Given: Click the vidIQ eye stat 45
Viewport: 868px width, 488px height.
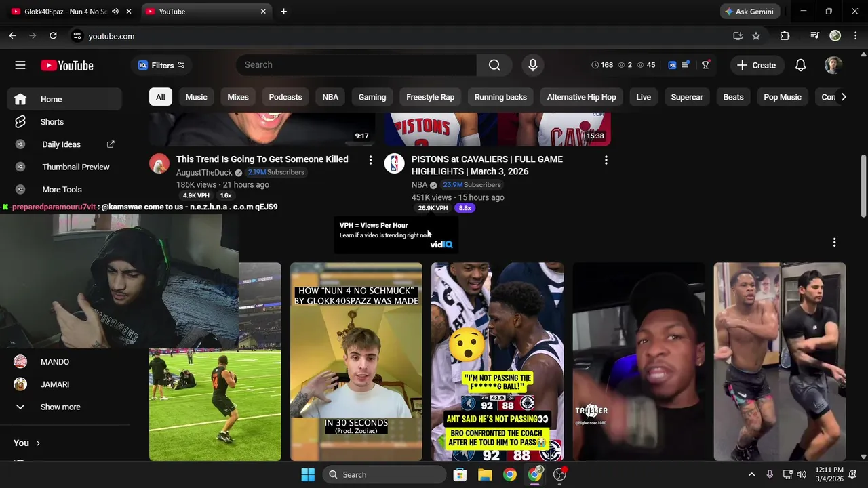Looking at the screenshot, I should click(x=646, y=65).
